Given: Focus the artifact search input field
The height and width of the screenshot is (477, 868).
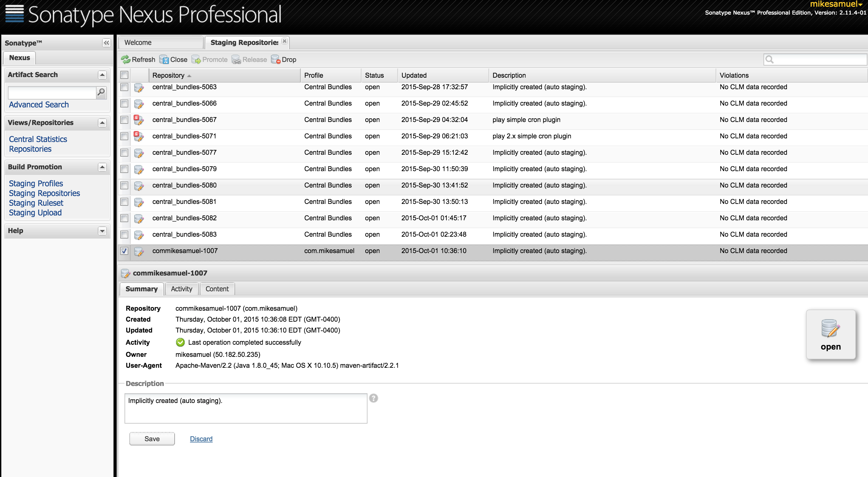Looking at the screenshot, I should pyautogui.click(x=52, y=93).
